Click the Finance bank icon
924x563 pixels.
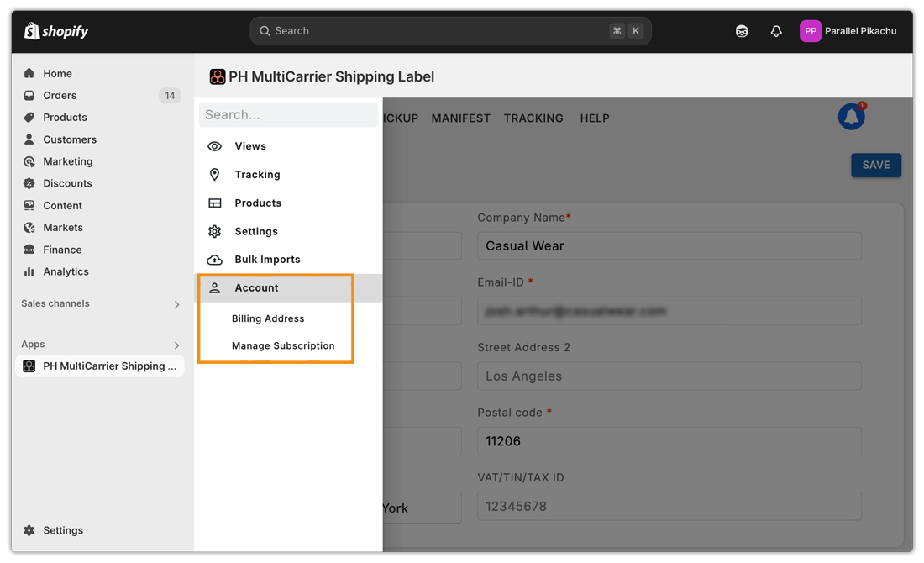(29, 250)
